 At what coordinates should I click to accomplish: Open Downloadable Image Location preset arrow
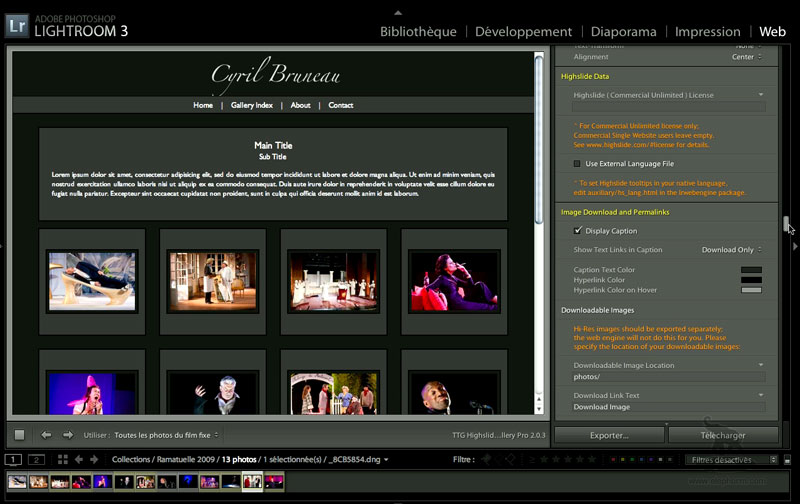(x=761, y=365)
